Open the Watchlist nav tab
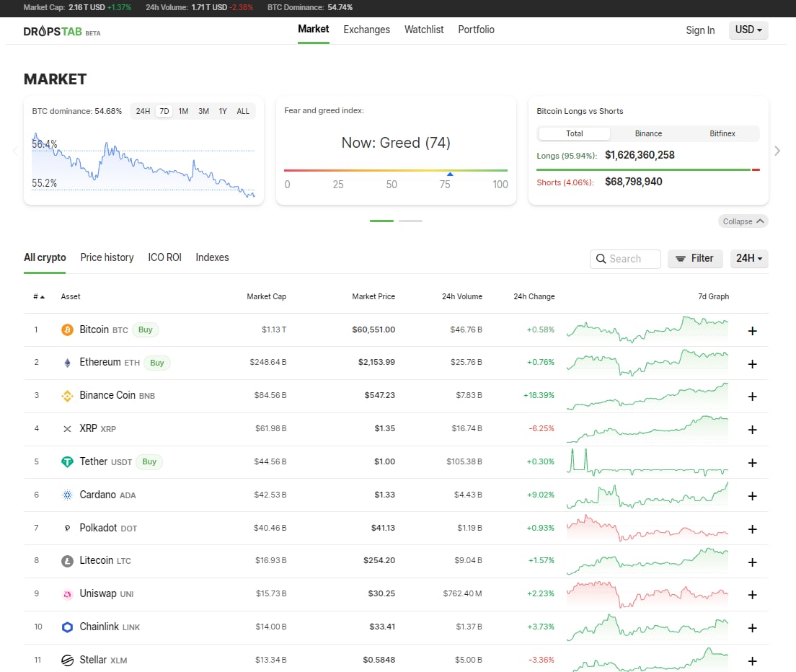The height and width of the screenshot is (672, 796). [x=424, y=30]
